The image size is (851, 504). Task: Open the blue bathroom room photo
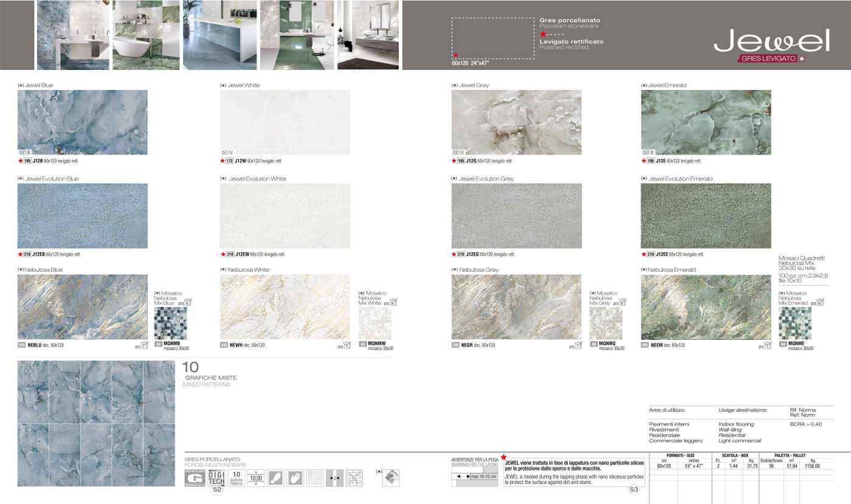pyautogui.click(x=73, y=35)
